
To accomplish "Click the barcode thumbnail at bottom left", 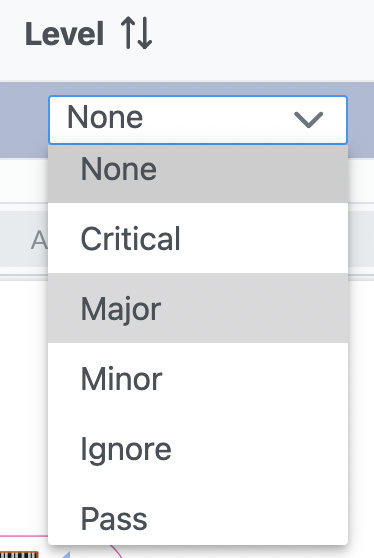I will coord(19,554).
